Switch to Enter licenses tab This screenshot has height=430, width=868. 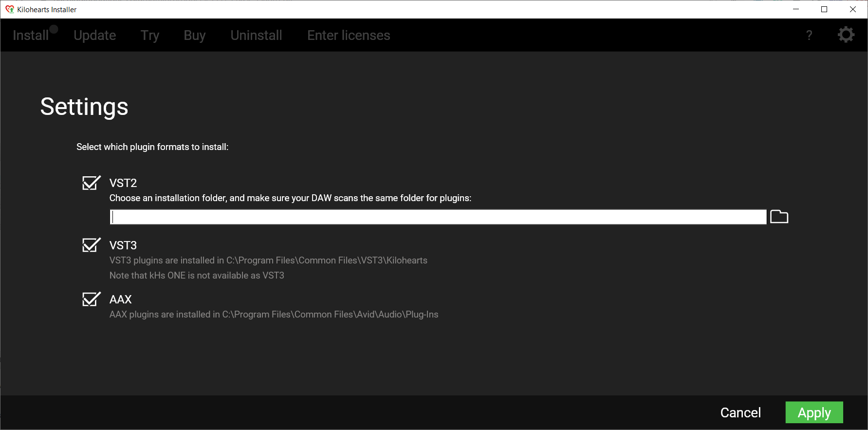(x=349, y=35)
